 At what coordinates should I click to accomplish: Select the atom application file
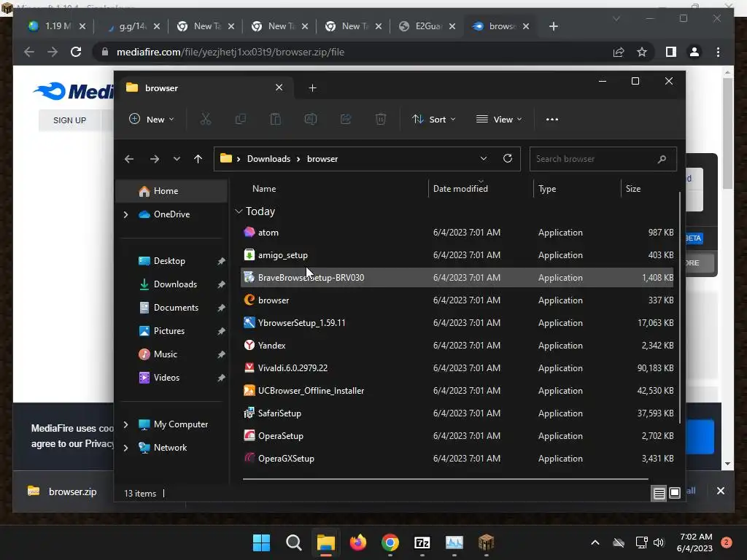(457, 233)
